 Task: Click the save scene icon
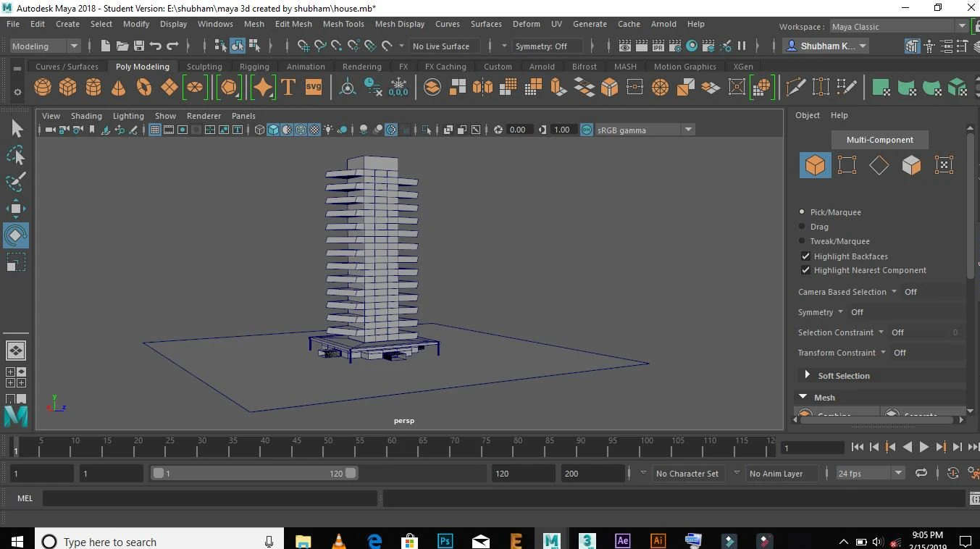(139, 46)
